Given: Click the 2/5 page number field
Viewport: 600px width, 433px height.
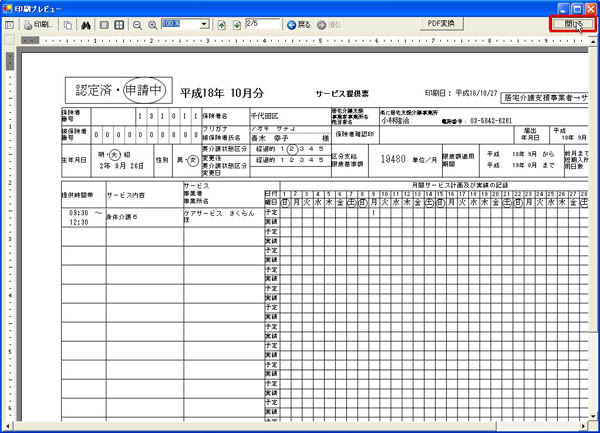Looking at the screenshot, I should (262, 24).
